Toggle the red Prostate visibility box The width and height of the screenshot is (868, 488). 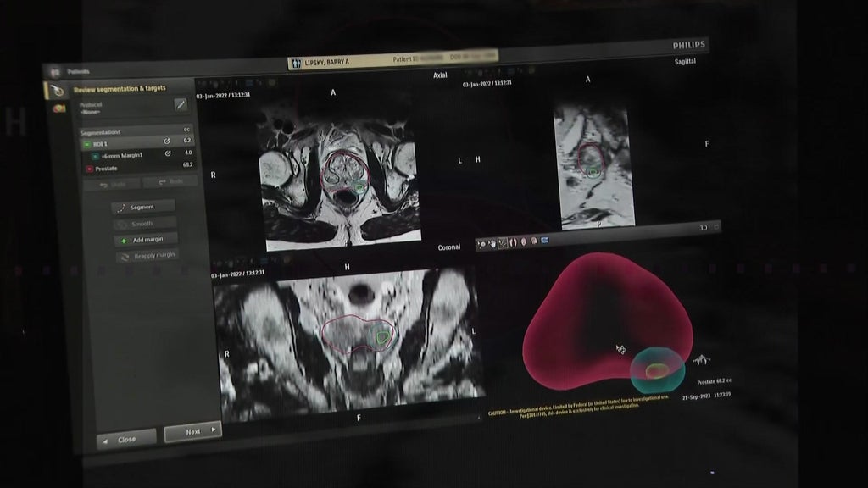pyautogui.click(x=89, y=169)
